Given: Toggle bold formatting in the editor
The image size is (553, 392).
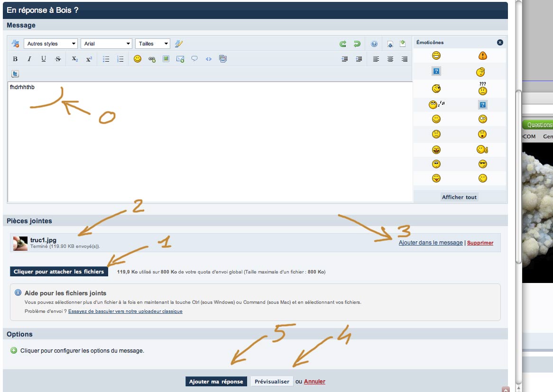Looking at the screenshot, I should pyautogui.click(x=15, y=59).
